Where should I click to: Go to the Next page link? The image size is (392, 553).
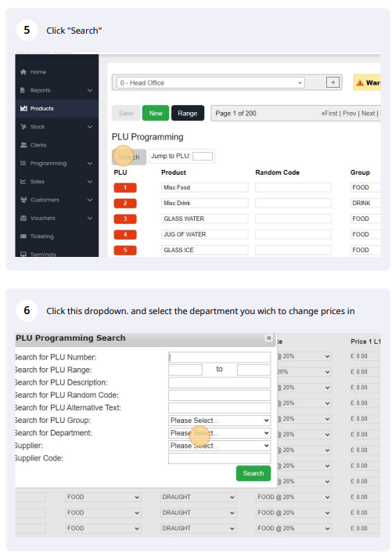(368, 114)
